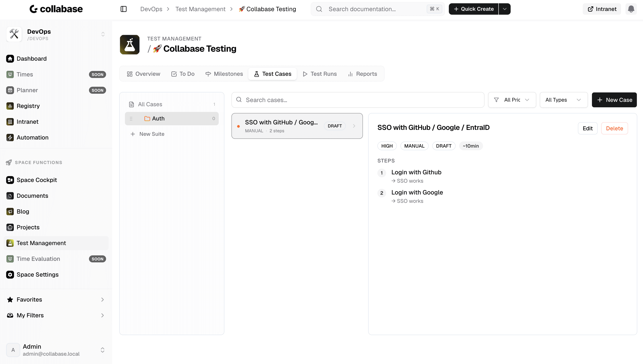This screenshot has width=643, height=364.
Task: Open the Reports tab
Action: tap(362, 74)
